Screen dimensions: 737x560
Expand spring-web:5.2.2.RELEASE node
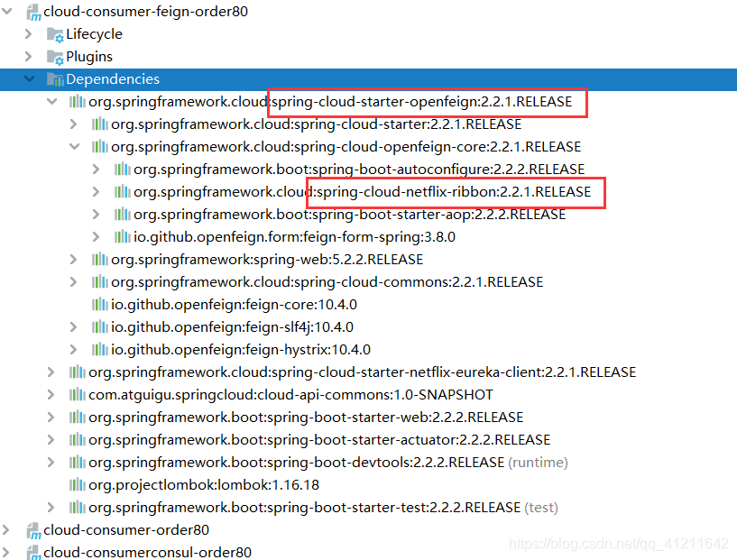(73, 260)
